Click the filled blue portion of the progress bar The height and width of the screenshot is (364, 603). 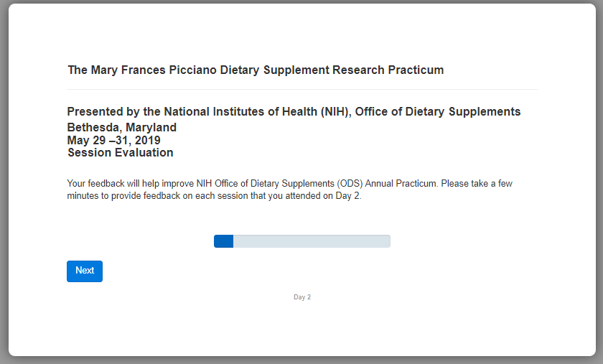coord(223,241)
